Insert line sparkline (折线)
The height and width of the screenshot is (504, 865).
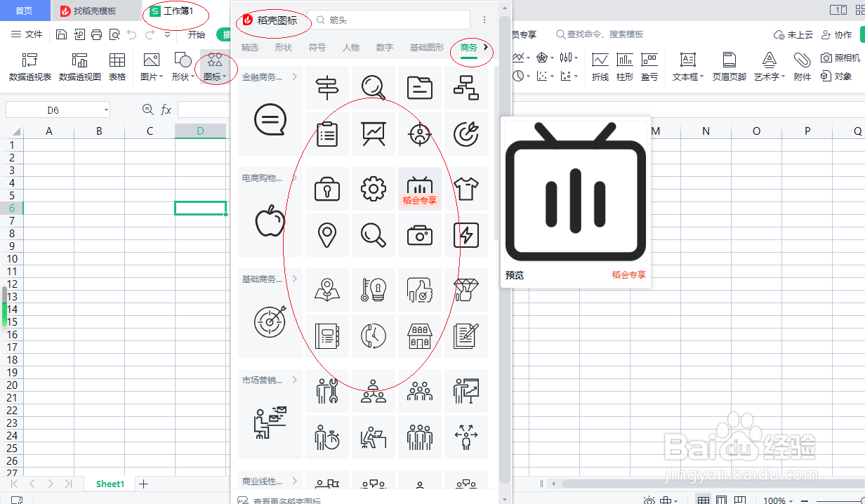pyautogui.click(x=600, y=67)
